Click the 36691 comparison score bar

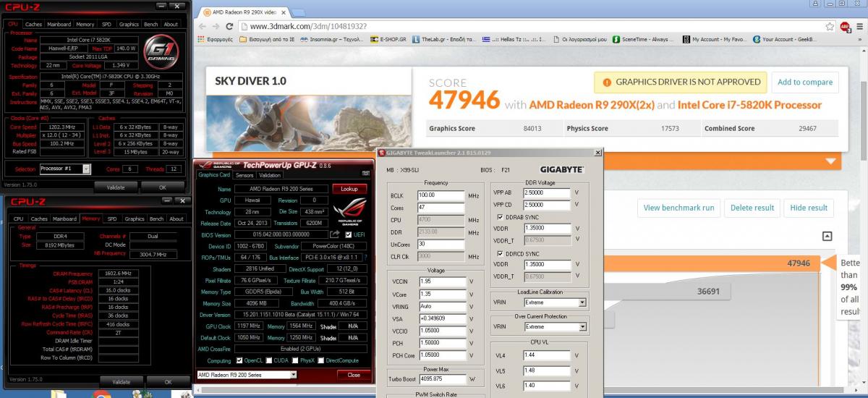click(667, 292)
